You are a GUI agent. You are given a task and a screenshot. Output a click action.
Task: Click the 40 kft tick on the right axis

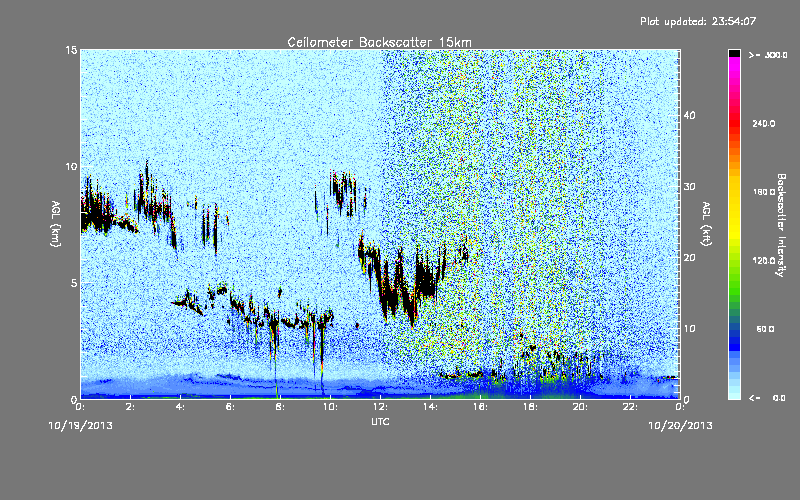pos(689,115)
